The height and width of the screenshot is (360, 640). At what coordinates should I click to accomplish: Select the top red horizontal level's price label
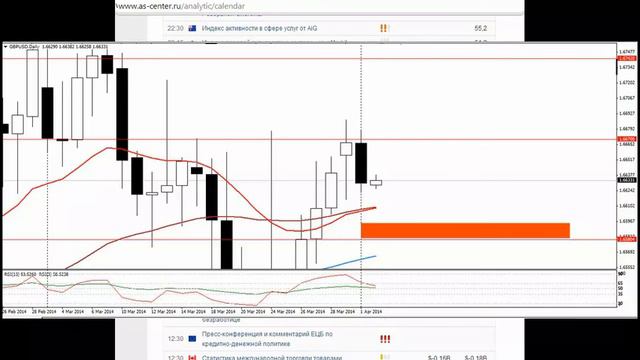[627, 58]
